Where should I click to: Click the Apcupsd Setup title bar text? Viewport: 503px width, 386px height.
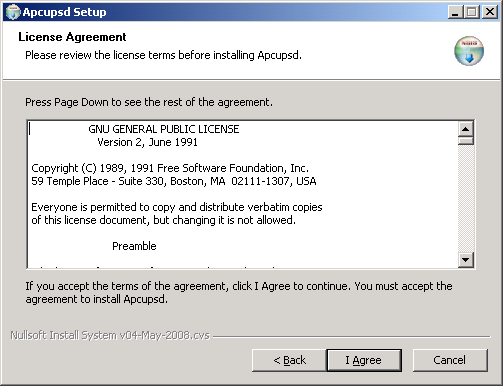64,12
